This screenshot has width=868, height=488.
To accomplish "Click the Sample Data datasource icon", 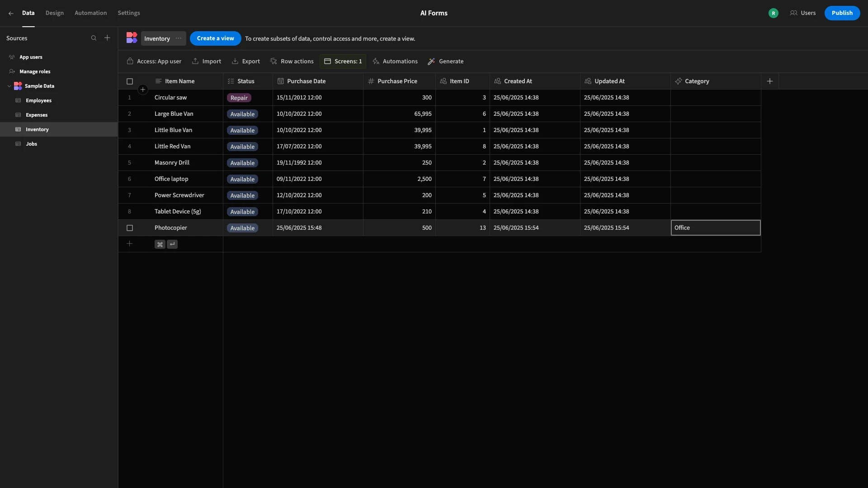I will pyautogui.click(x=18, y=86).
